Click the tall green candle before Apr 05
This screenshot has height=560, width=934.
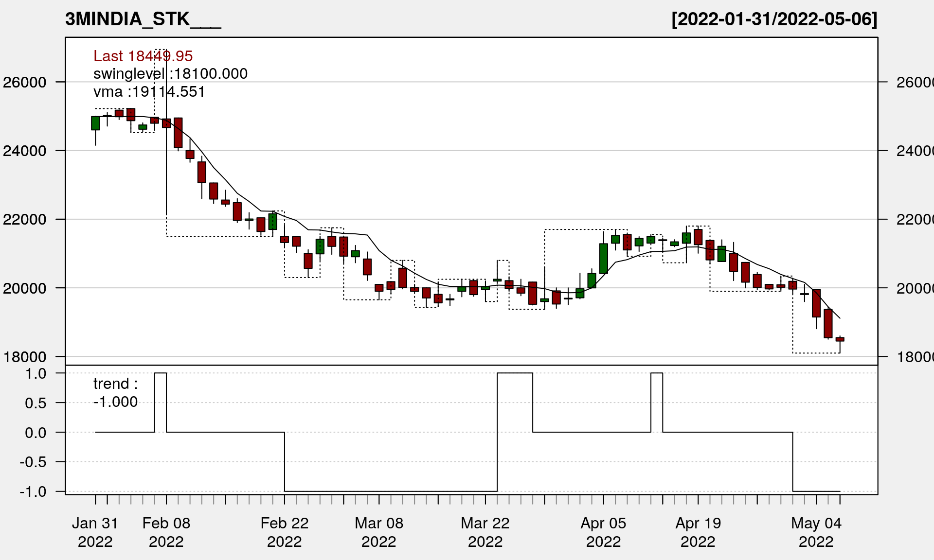click(603, 259)
